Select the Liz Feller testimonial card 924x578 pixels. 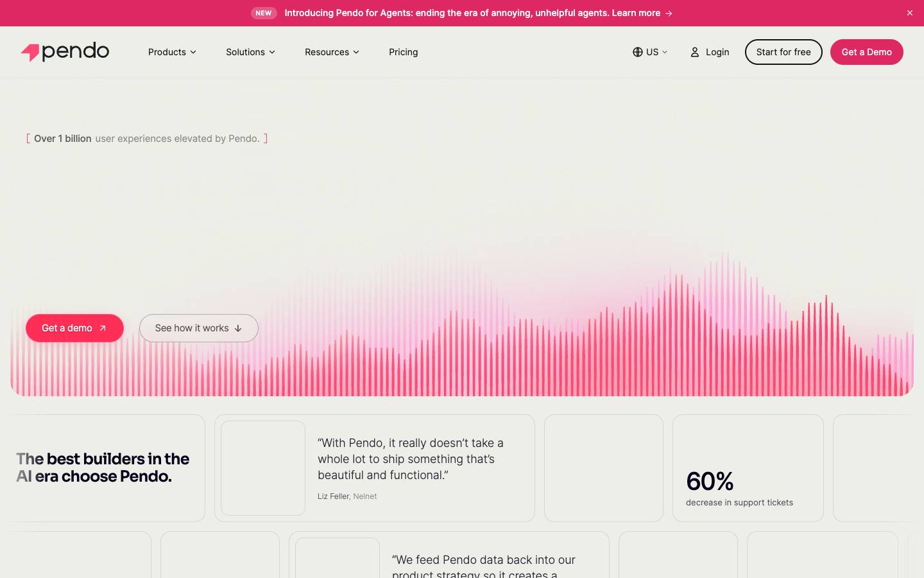tap(375, 468)
